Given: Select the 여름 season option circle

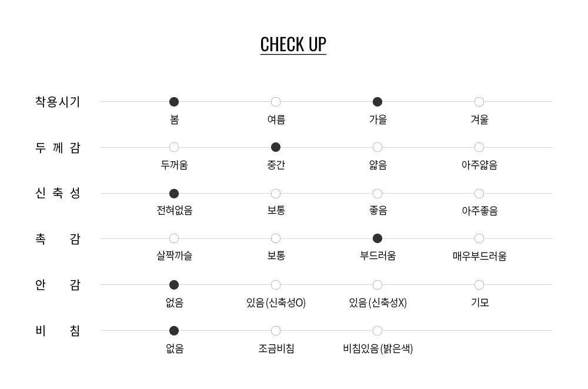Looking at the screenshot, I should point(276,102).
